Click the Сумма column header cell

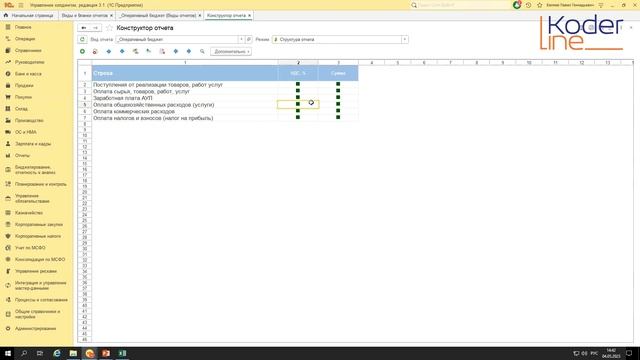338,73
